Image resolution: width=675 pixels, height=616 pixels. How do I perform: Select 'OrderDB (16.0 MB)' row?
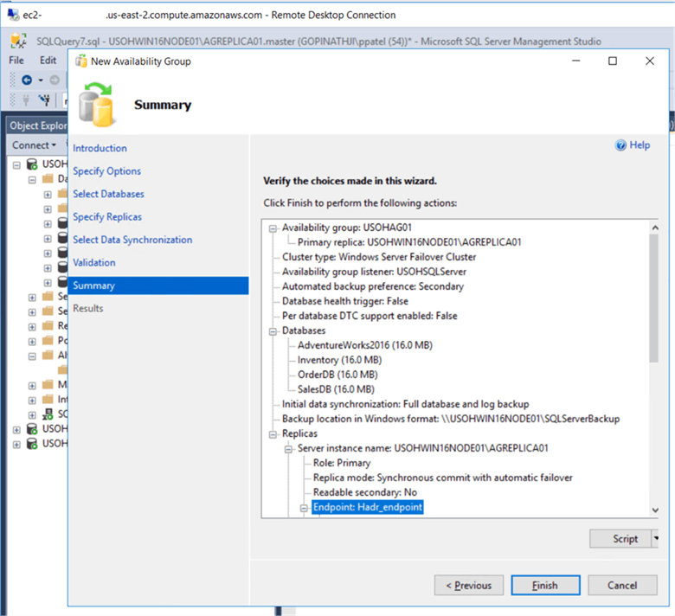pos(337,375)
